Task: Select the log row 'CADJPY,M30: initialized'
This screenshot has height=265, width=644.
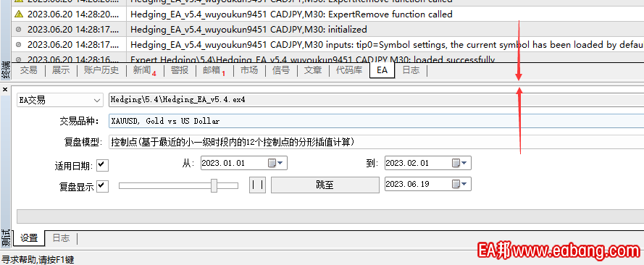Action: click(x=327, y=30)
